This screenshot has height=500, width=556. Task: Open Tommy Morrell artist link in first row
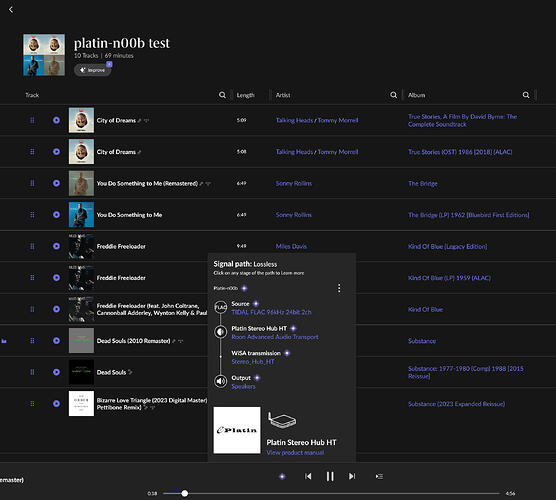pos(338,120)
